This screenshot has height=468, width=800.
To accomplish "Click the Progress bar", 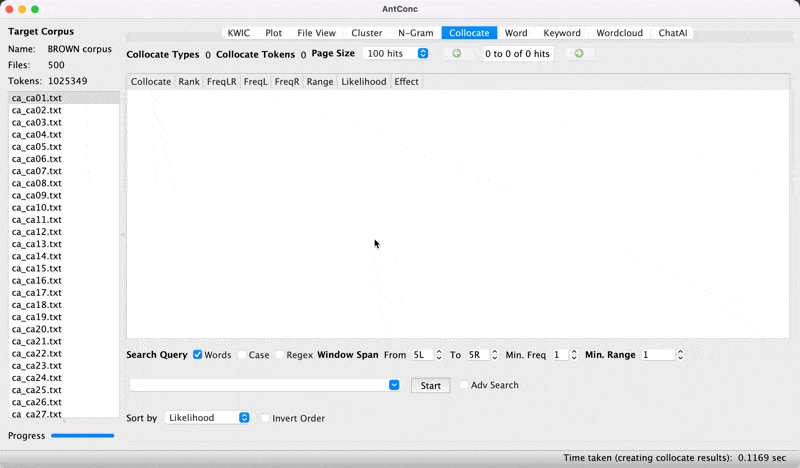I will 83,436.
